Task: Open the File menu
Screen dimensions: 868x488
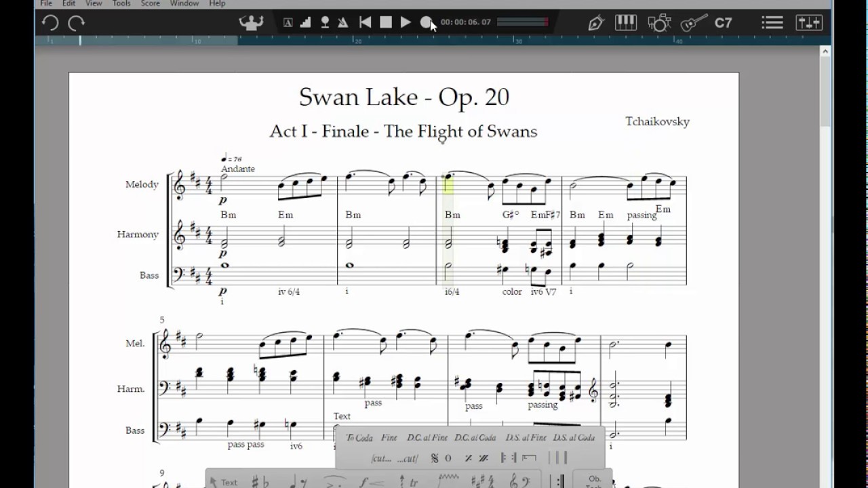Action: pos(46,3)
